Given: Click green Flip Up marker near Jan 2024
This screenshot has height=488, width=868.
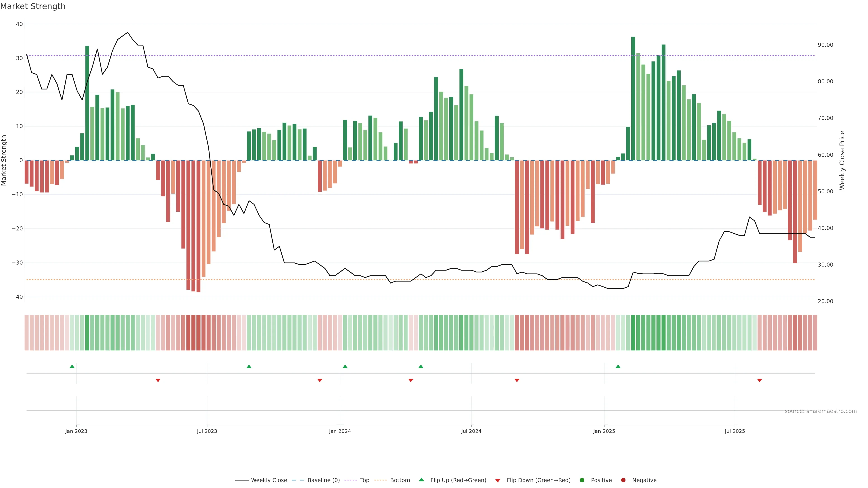Looking at the screenshot, I should click(345, 366).
